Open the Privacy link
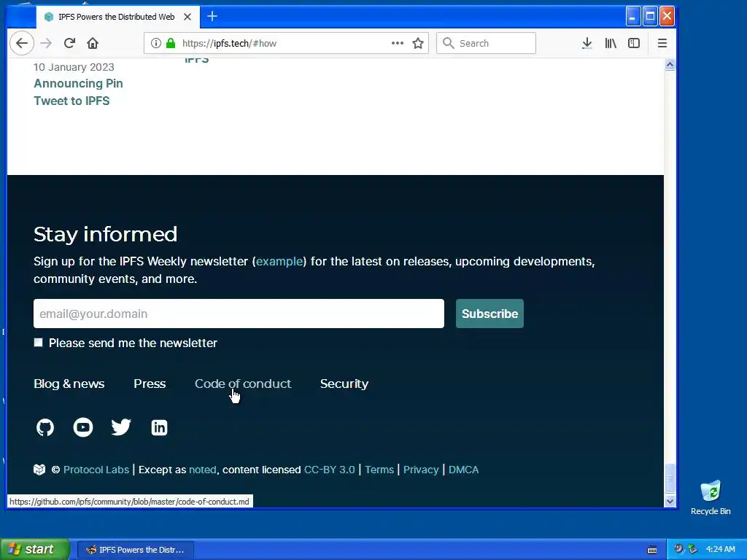 (421, 470)
